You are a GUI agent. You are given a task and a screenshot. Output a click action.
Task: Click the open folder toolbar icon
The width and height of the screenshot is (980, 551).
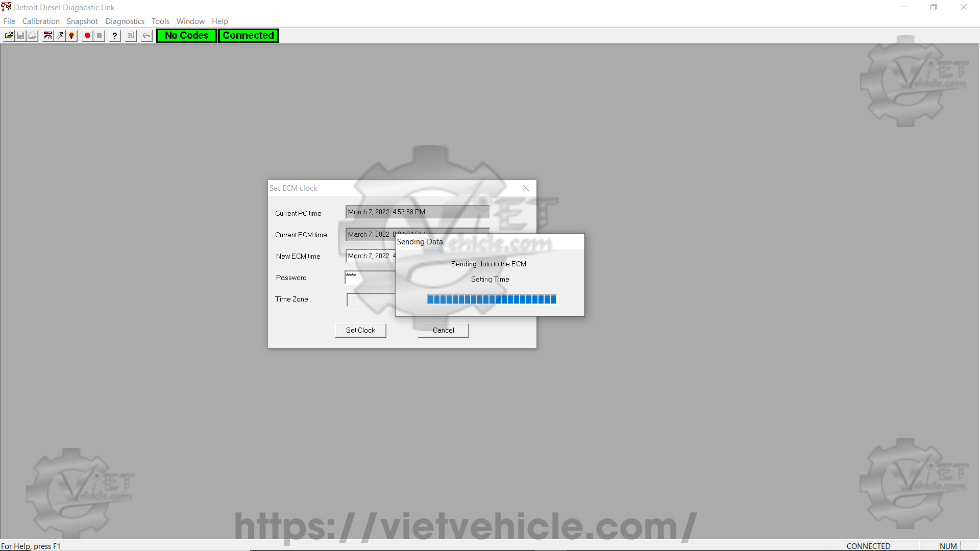coord(9,36)
